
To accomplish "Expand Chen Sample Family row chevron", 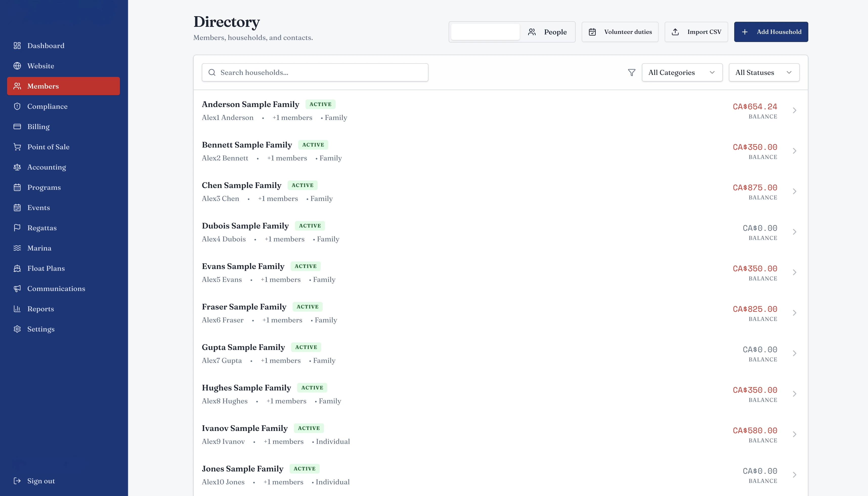I will [794, 192].
